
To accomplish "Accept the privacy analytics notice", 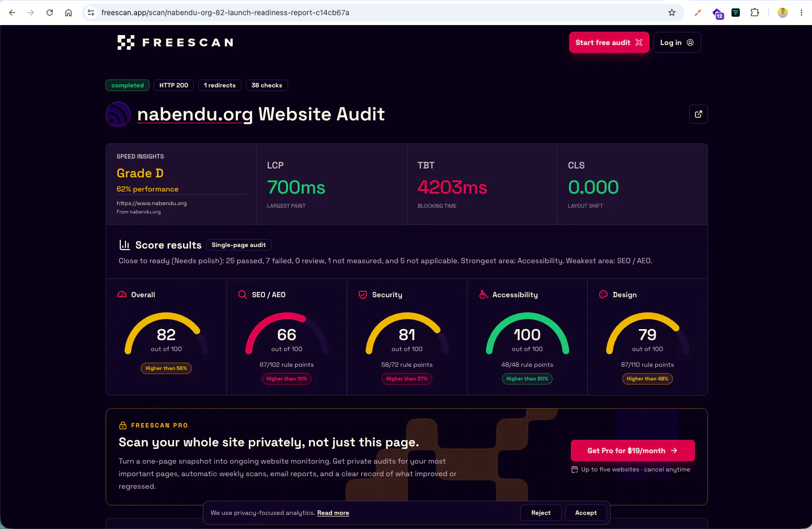I will [586, 513].
